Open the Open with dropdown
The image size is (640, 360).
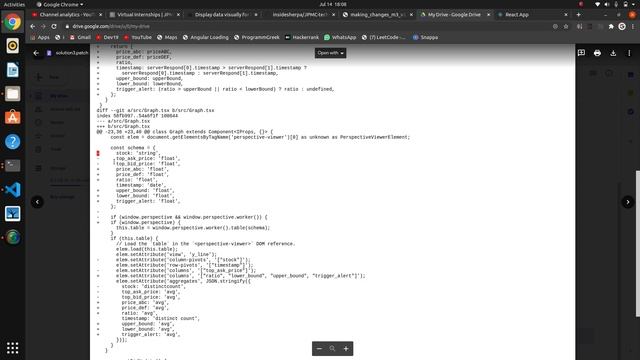coord(331,53)
